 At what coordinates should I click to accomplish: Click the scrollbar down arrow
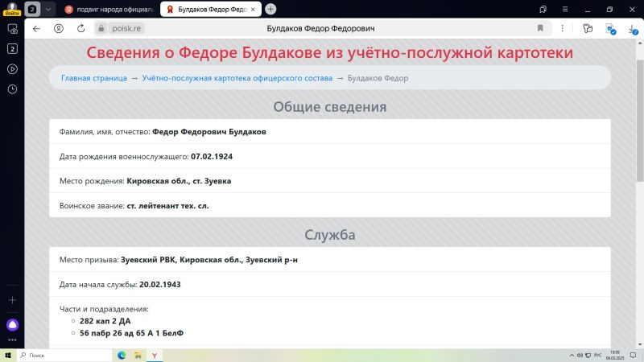(x=640, y=344)
